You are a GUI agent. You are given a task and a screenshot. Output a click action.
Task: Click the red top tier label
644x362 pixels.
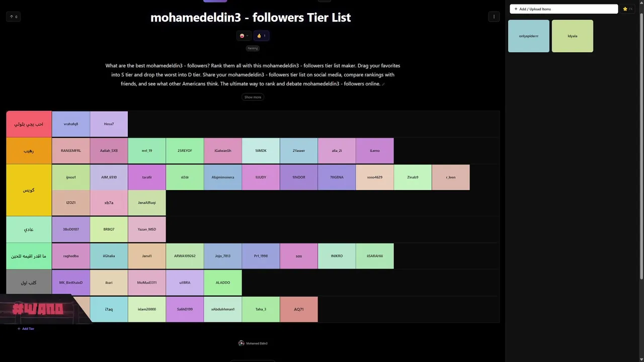tap(29, 124)
